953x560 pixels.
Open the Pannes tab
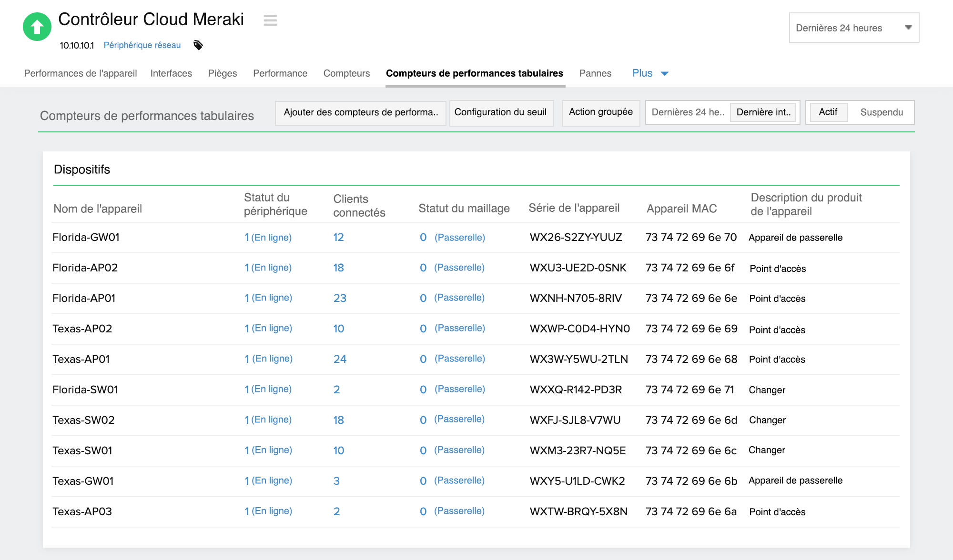595,73
